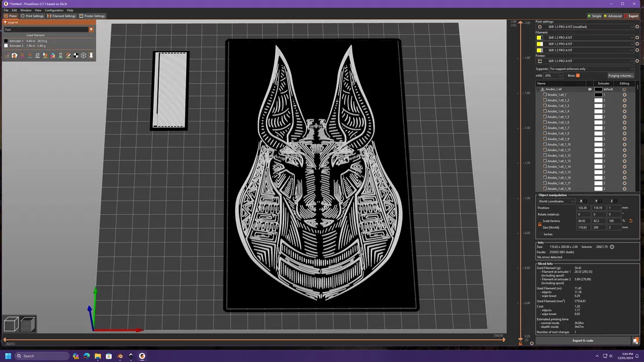This screenshot has height=362, width=644.
Task: Click the info icon next to the sliced size
Action: tap(612, 247)
